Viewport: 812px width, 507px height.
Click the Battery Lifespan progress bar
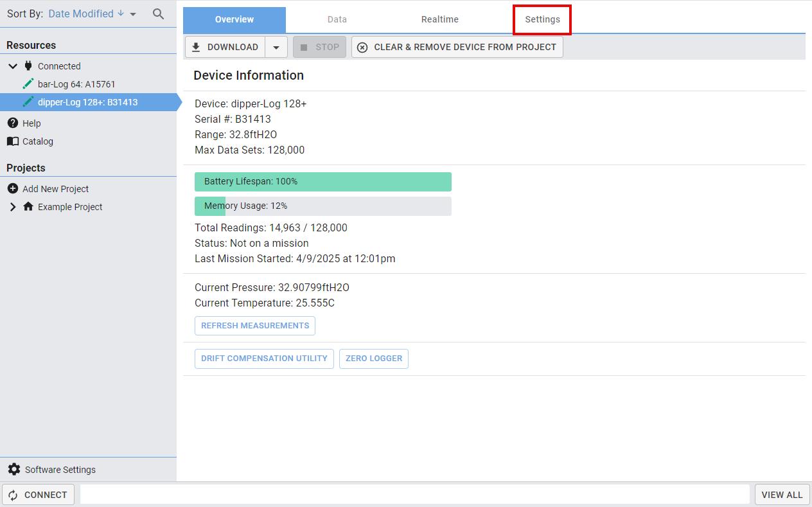(x=323, y=182)
